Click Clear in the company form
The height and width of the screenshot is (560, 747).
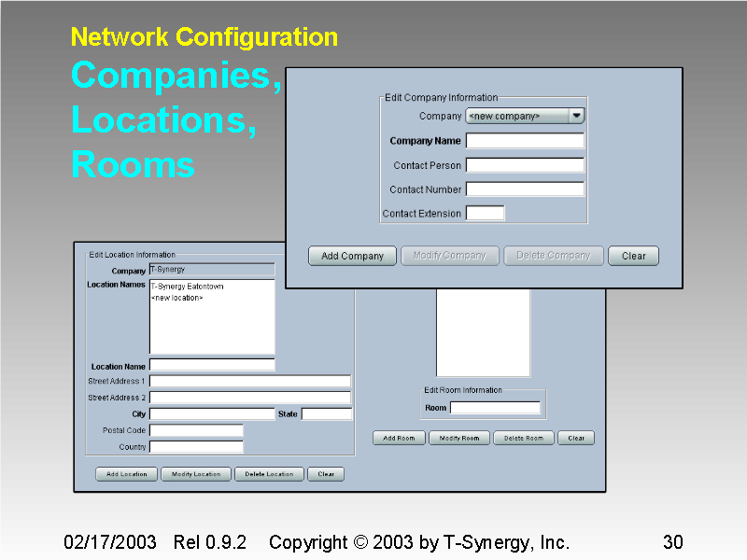point(633,256)
